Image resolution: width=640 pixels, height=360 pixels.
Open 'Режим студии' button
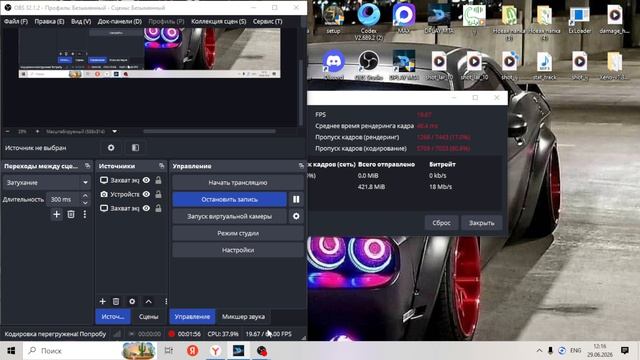click(x=238, y=233)
